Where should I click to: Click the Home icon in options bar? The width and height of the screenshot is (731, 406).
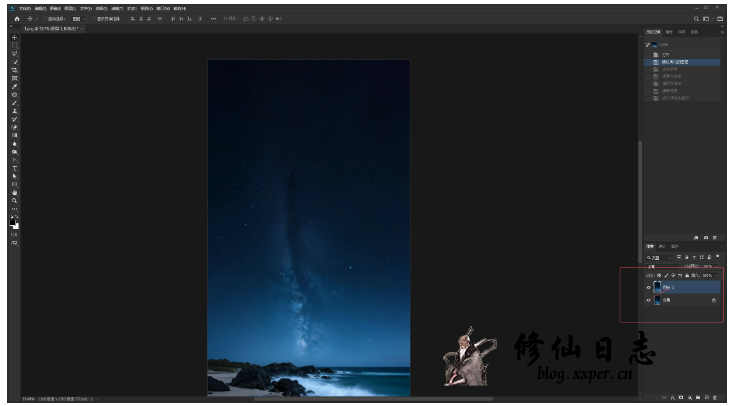point(16,18)
